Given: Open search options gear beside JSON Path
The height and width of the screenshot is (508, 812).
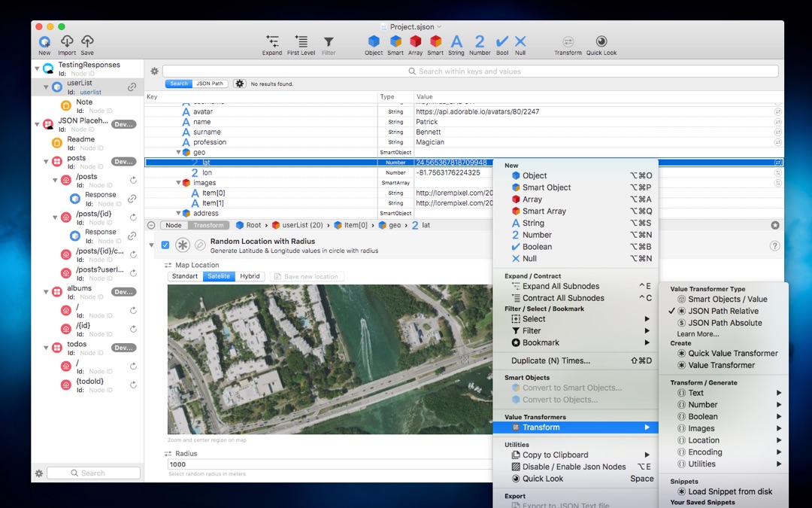Looking at the screenshot, I should tap(239, 84).
